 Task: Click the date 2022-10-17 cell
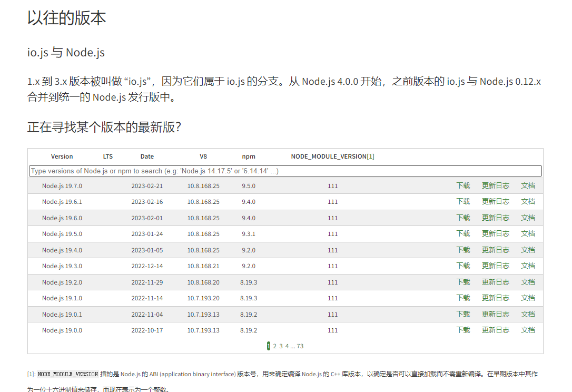point(147,330)
